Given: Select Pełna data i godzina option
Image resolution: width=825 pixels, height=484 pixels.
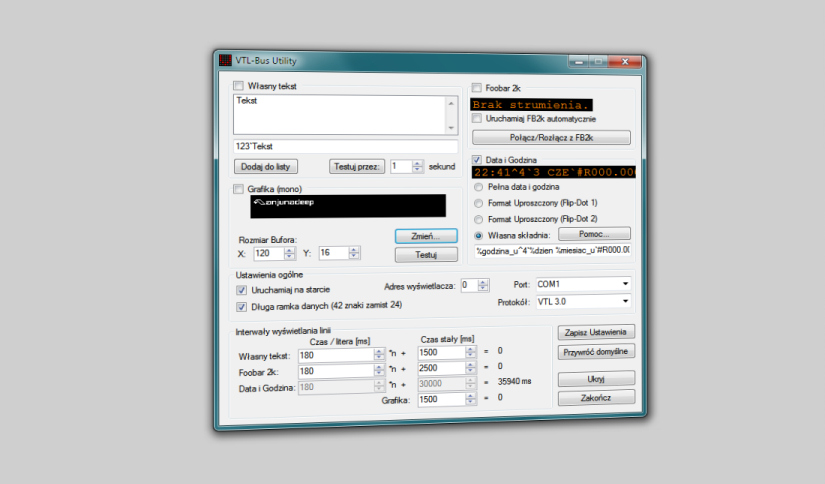Looking at the screenshot, I should pyautogui.click(x=478, y=187).
